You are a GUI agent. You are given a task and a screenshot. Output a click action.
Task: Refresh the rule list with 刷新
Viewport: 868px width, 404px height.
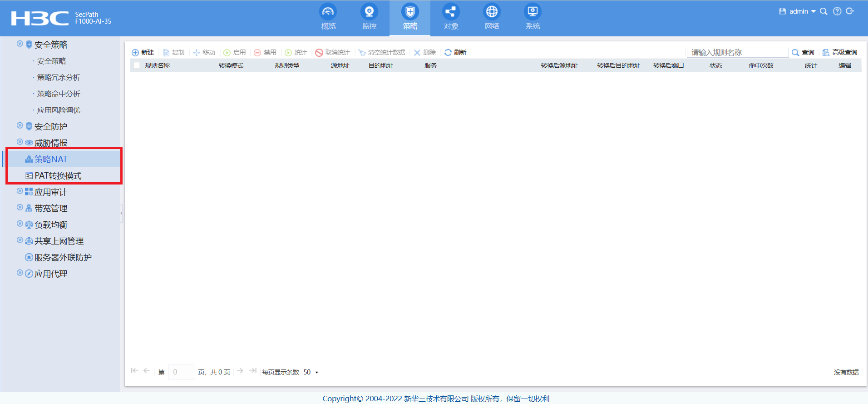455,53
